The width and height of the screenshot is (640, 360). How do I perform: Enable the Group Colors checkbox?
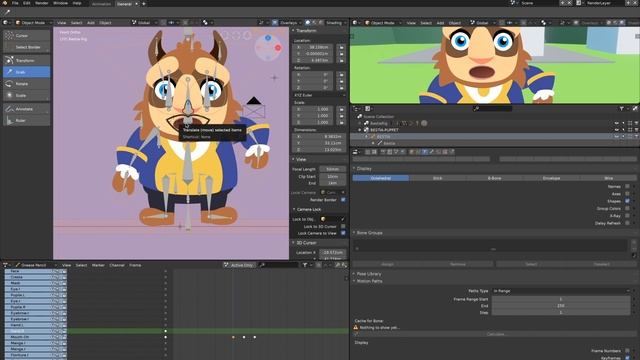click(x=627, y=209)
